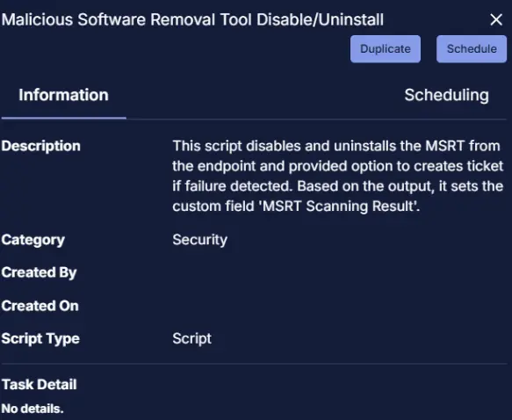Click the Description field label
The image size is (512, 420).
tap(40, 146)
